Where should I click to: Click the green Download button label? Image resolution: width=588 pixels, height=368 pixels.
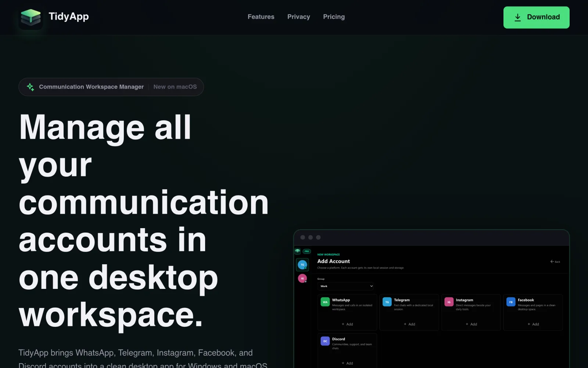[544, 17]
